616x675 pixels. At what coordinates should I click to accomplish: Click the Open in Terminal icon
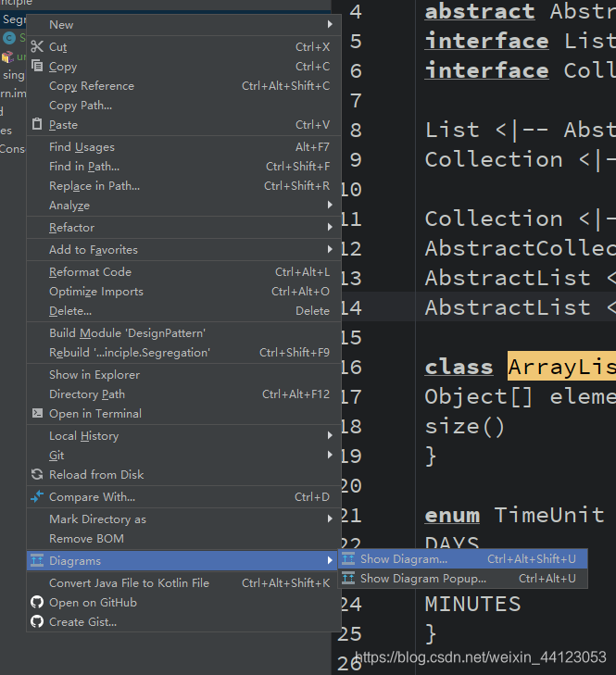(37, 413)
